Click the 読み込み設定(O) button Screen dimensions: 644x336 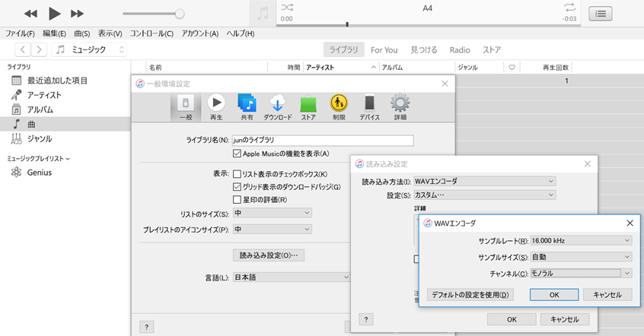[269, 255]
